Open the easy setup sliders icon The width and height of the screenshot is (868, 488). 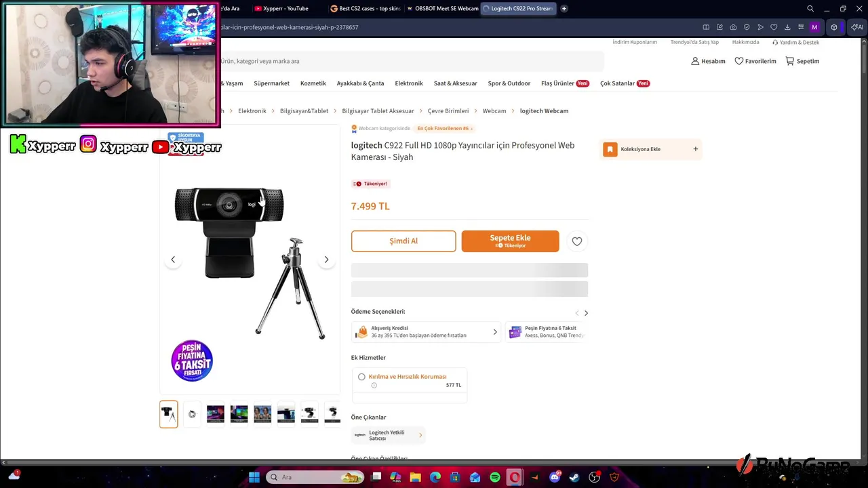coord(801,27)
